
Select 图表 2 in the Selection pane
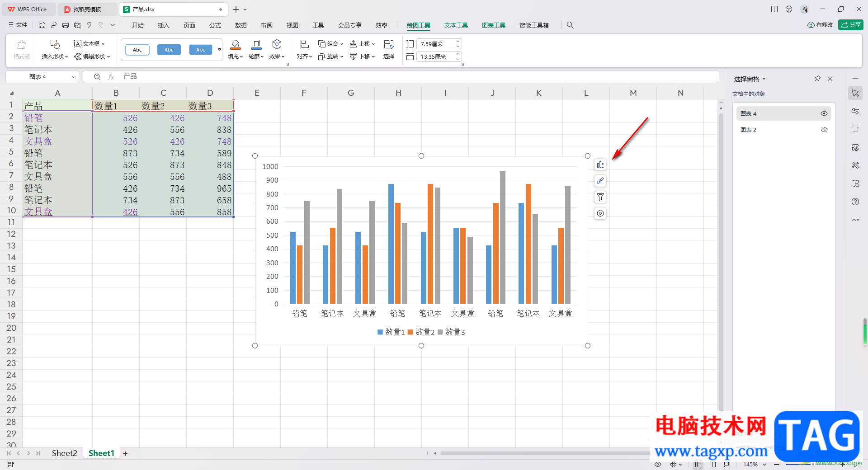(784, 130)
